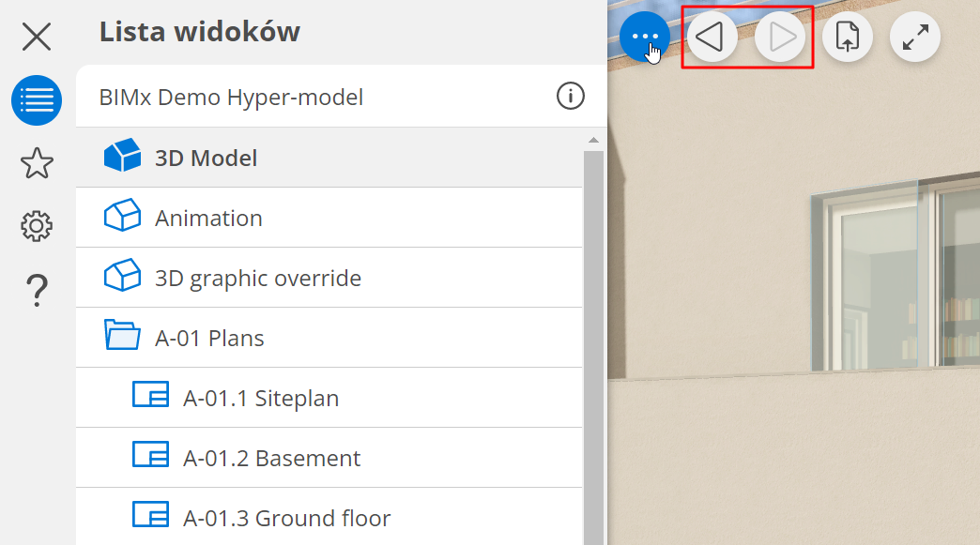Screen dimensions: 980x545
Task: Open A-01.2 Basement layout
Action: point(271,458)
